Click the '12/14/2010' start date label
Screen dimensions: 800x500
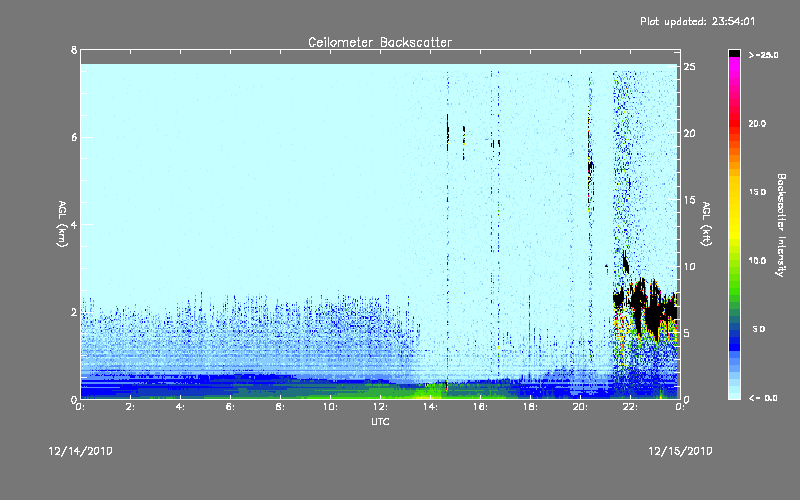click(x=81, y=451)
